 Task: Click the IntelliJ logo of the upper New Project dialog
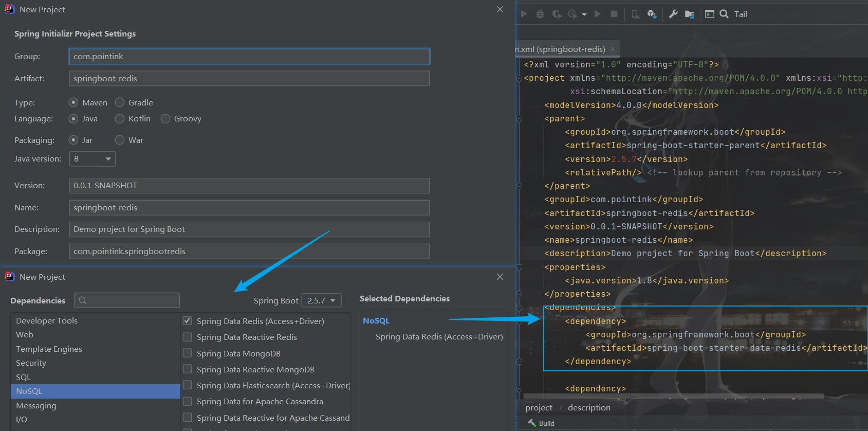click(x=10, y=9)
